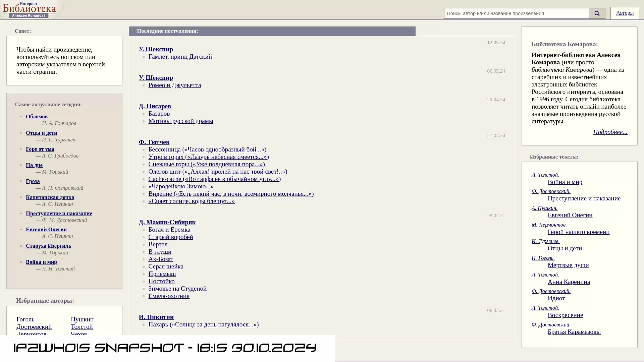Viewport: 644px width, 362px height.
Task: Open Гамлет, принц Датский
Action: pos(180,57)
